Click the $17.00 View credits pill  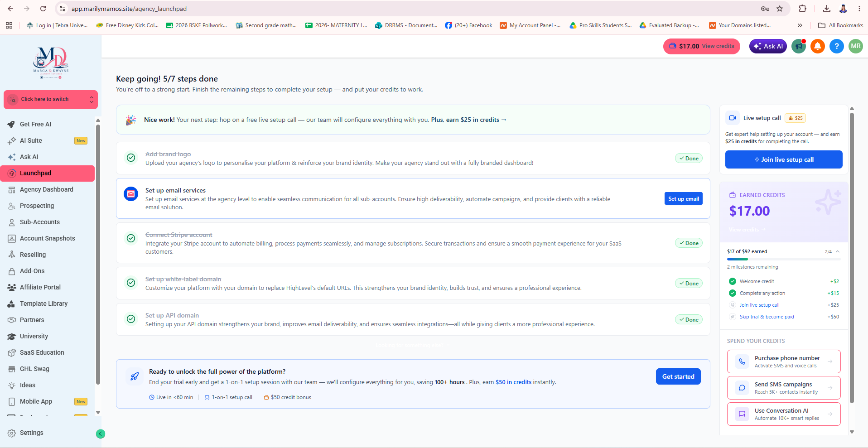pyautogui.click(x=701, y=46)
